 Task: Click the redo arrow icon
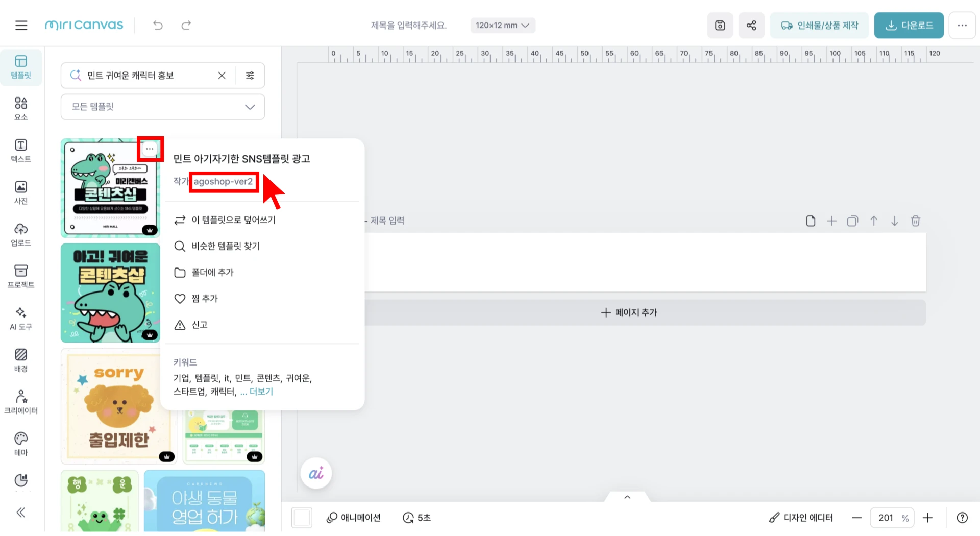pos(186,25)
